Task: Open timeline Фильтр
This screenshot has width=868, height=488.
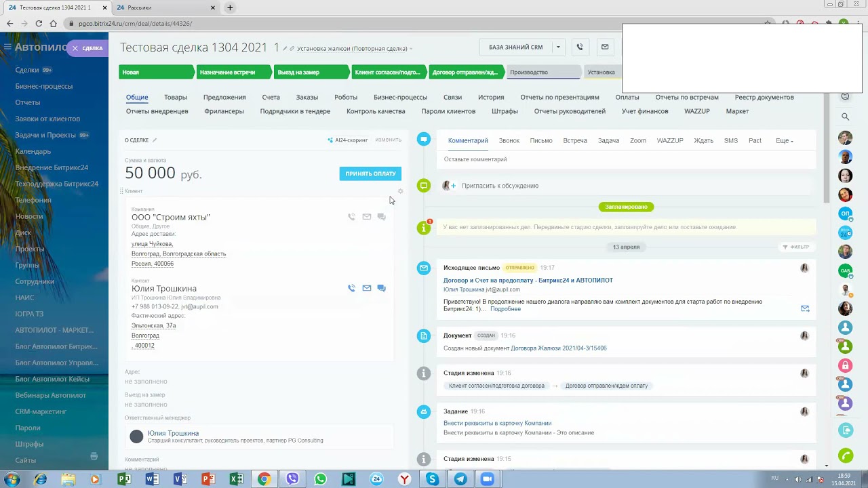Action: [795, 247]
